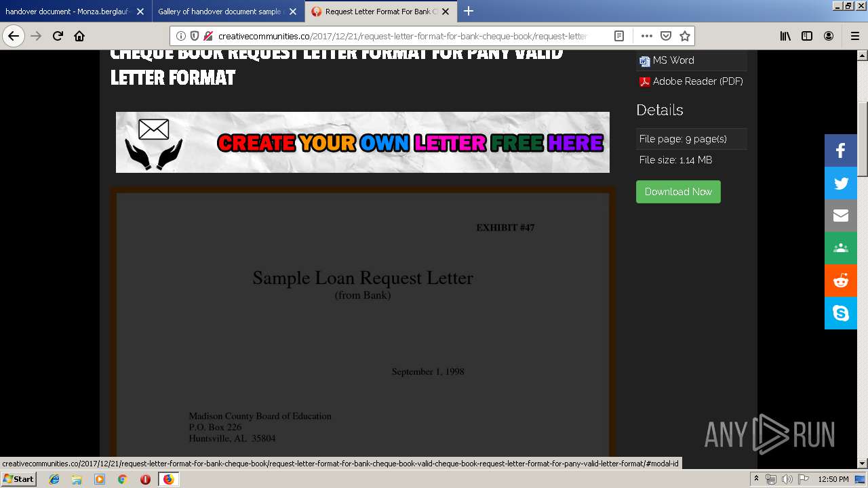Close the handover document Monza tab
868x488 pixels.
pyautogui.click(x=140, y=12)
